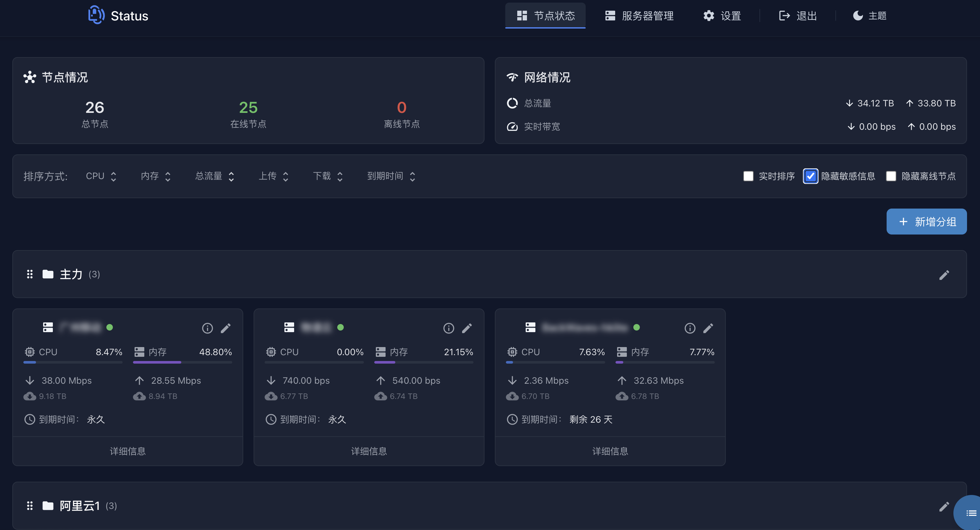
Task: Sort nodes by 下载
Action: [328, 176]
